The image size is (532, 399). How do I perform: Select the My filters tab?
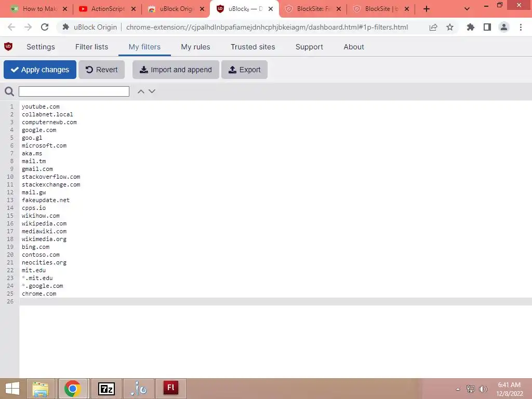144,47
